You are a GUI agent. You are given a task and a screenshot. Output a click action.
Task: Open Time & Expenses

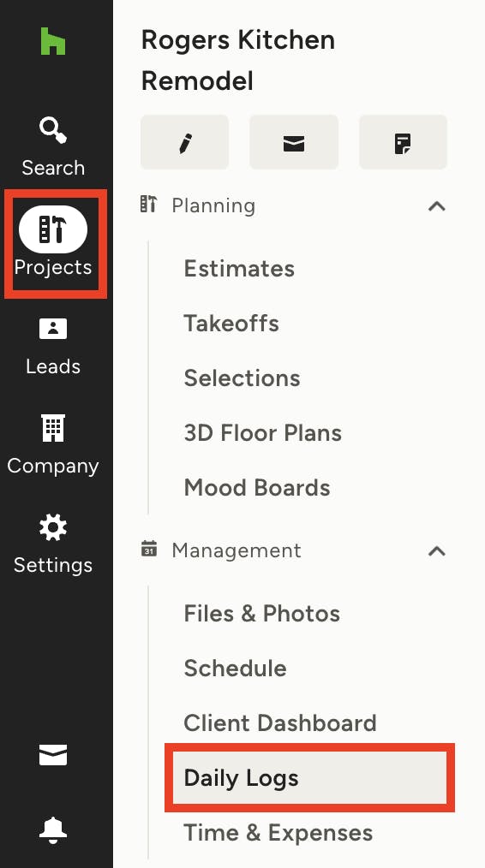click(x=278, y=833)
